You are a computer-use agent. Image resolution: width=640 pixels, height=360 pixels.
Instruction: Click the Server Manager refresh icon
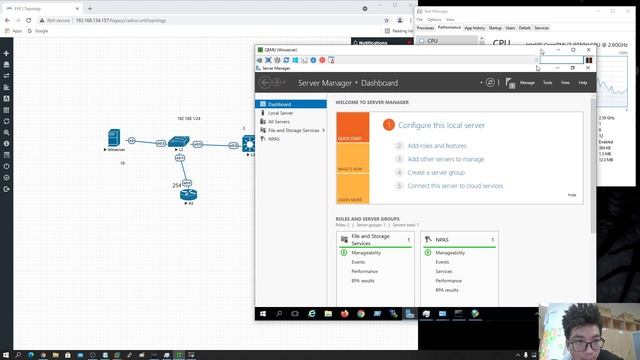[490, 82]
